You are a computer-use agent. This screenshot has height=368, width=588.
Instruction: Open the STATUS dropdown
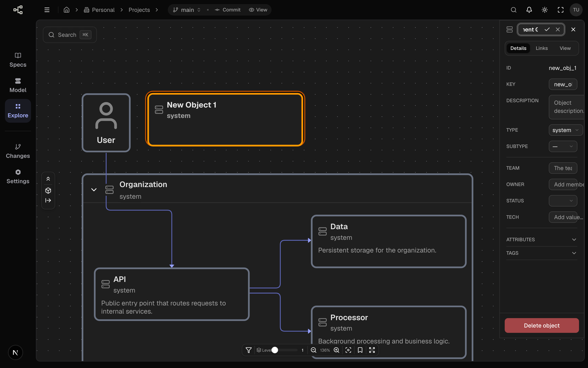coord(563,201)
